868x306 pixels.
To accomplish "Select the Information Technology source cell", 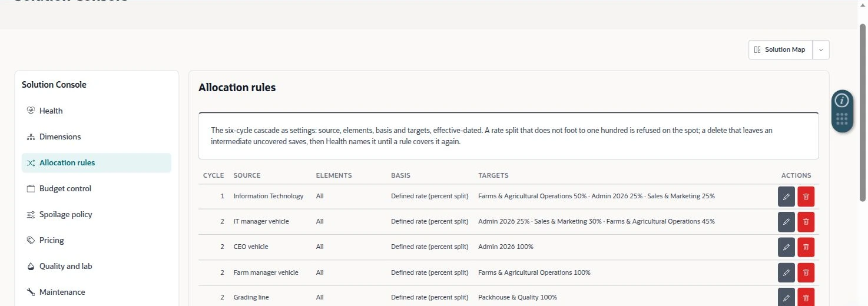I will [269, 196].
